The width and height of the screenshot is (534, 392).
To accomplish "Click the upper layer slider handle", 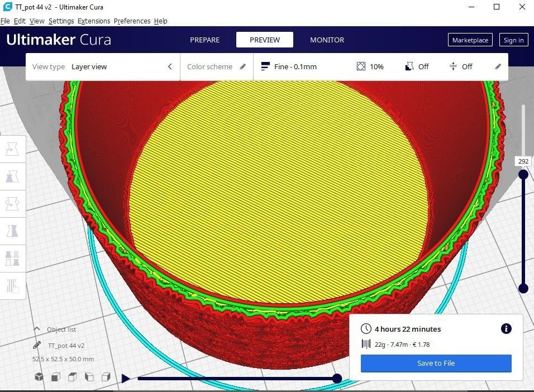I will [523, 174].
